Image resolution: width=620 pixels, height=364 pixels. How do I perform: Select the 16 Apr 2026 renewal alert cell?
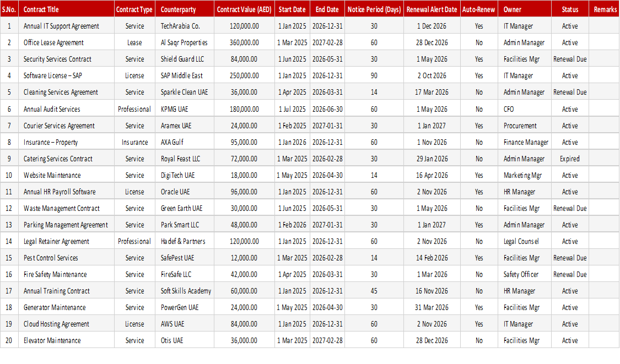click(x=432, y=175)
